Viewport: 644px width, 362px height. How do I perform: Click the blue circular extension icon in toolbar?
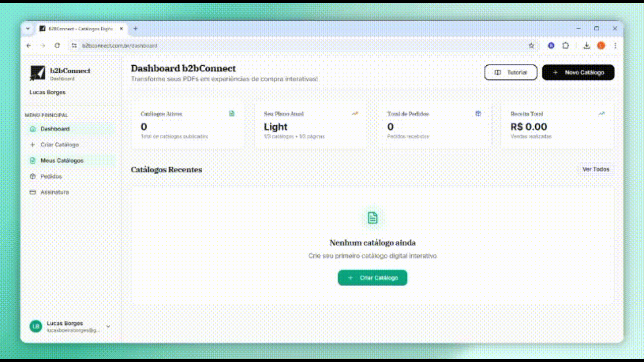coord(551,46)
